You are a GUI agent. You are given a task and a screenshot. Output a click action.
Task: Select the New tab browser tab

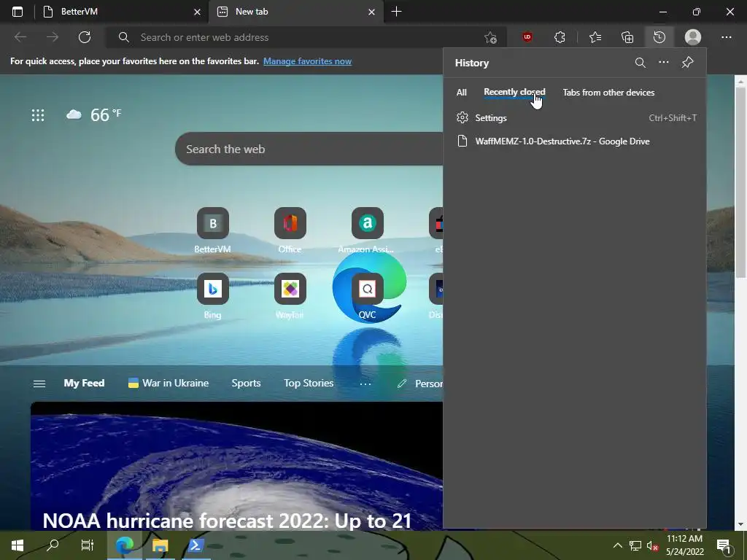[295, 12]
